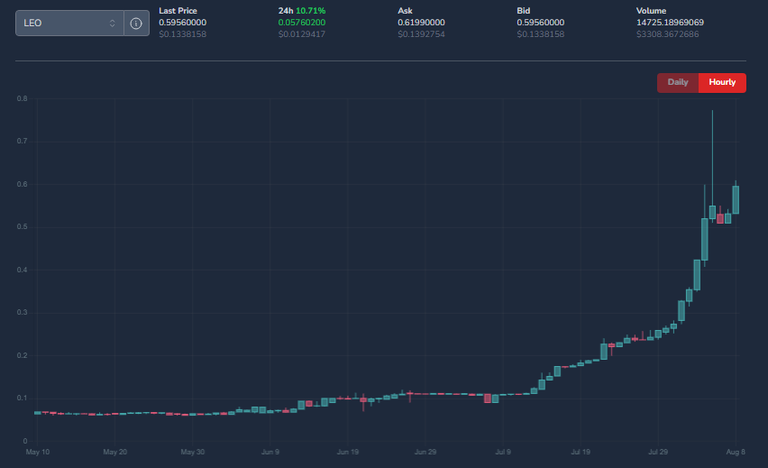The width and height of the screenshot is (768, 468).
Task: Click the $0.0129417 dollar change value
Action: click(302, 34)
